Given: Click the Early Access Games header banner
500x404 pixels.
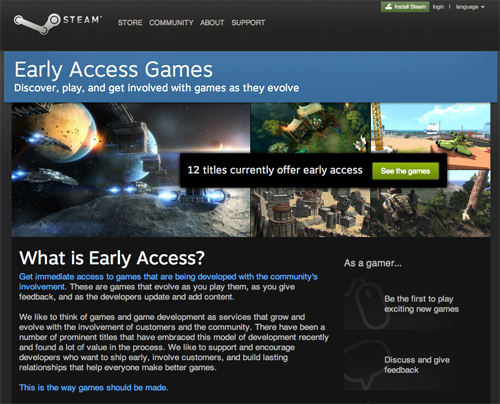Looking at the screenshot, I should (x=250, y=77).
